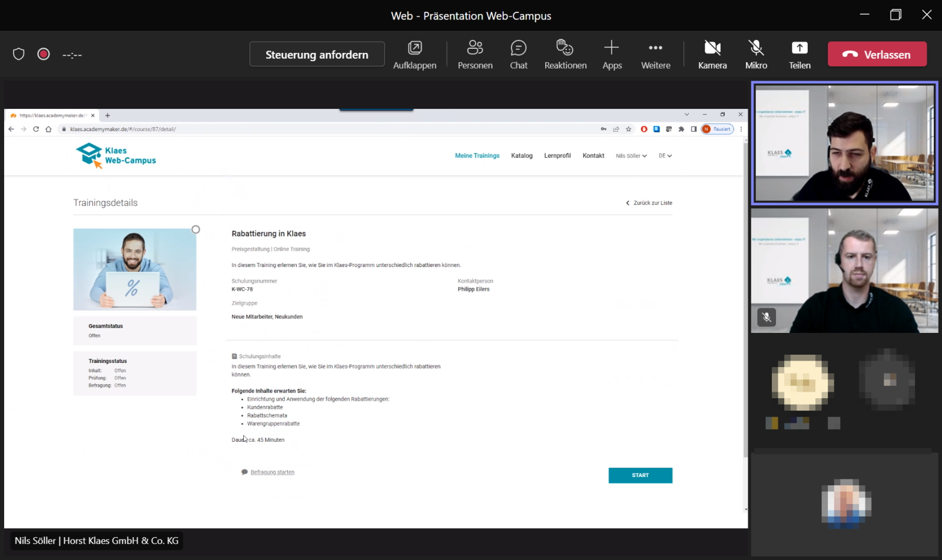Click the yellow pixelated participant avatar
The width and height of the screenshot is (942, 560).
802,383
